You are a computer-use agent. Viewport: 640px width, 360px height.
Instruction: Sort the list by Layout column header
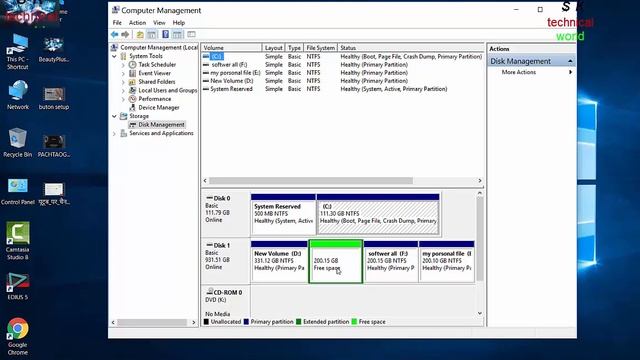tap(273, 48)
